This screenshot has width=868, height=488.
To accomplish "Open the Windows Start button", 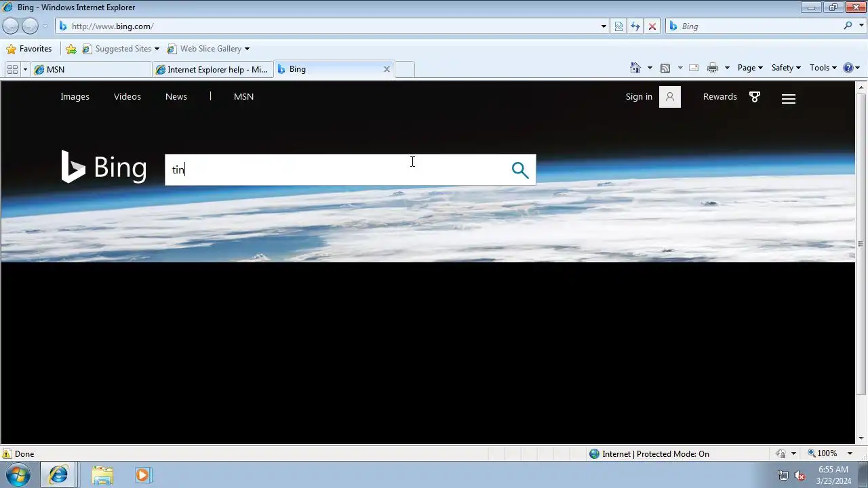I will click(x=18, y=475).
